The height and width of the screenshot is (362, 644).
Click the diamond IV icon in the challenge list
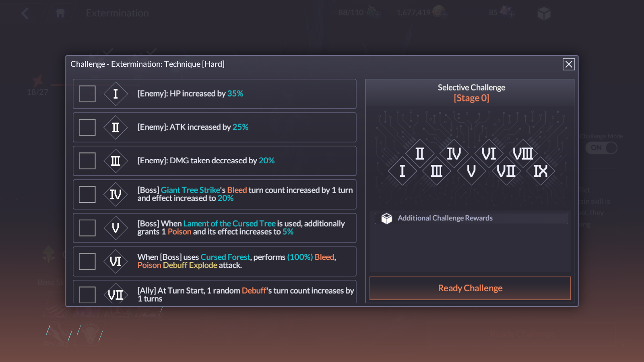point(116,194)
